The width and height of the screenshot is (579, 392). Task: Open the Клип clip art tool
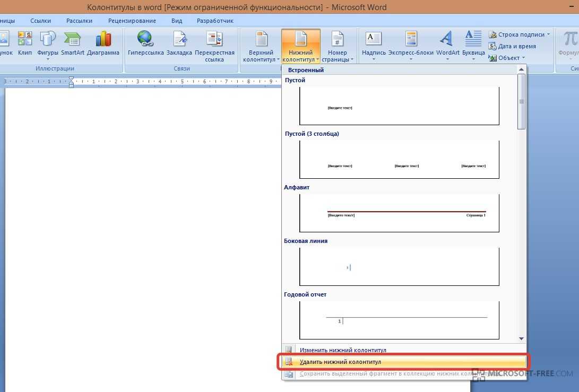[x=25, y=43]
